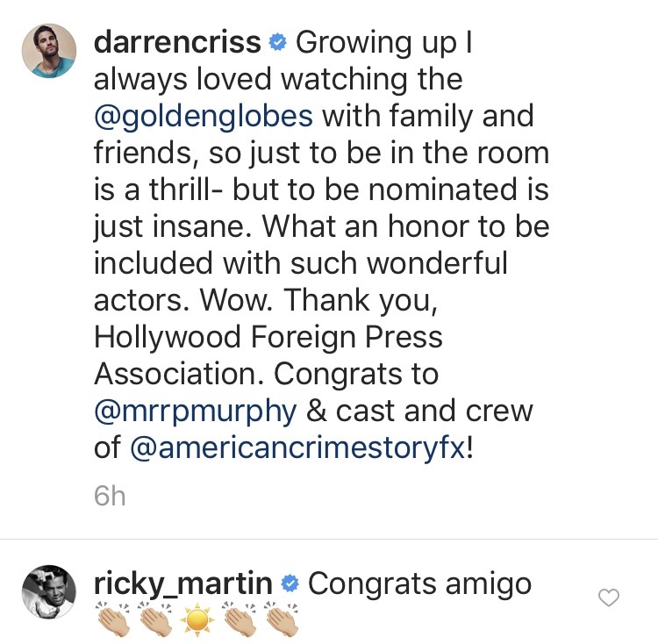Viewport: 658px width, 644px height.
Task: Click verified badge next to darrencriss
Action: click(277, 43)
